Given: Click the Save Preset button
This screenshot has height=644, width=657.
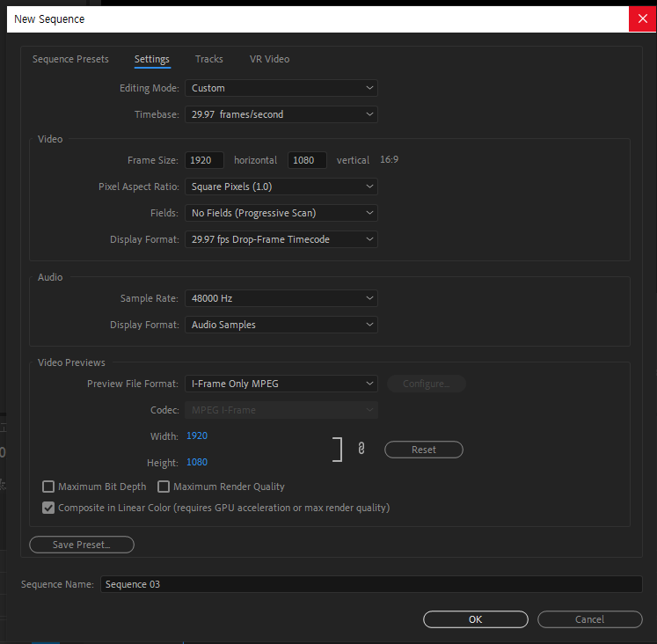Looking at the screenshot, I should (82, 545).
